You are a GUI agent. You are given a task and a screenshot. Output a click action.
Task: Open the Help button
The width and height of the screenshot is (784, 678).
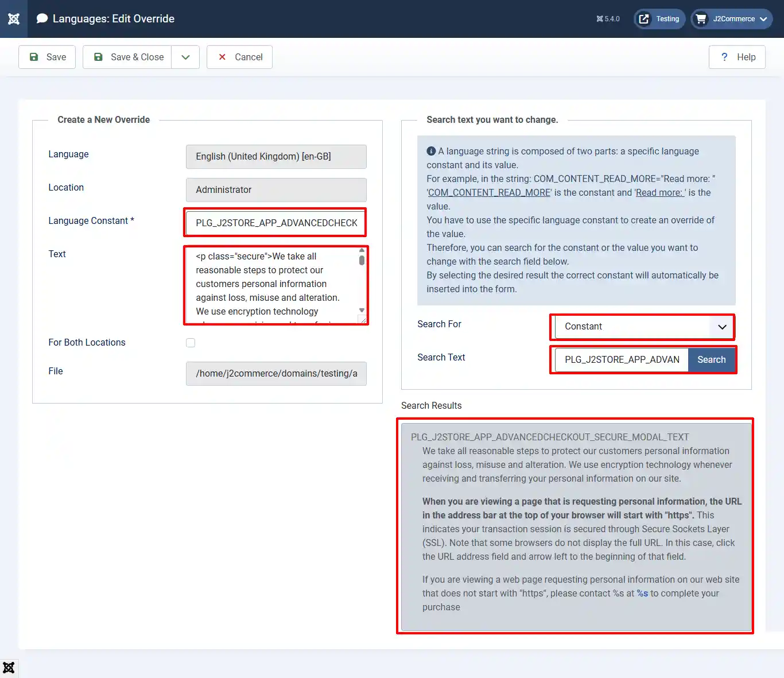(737, 57)
